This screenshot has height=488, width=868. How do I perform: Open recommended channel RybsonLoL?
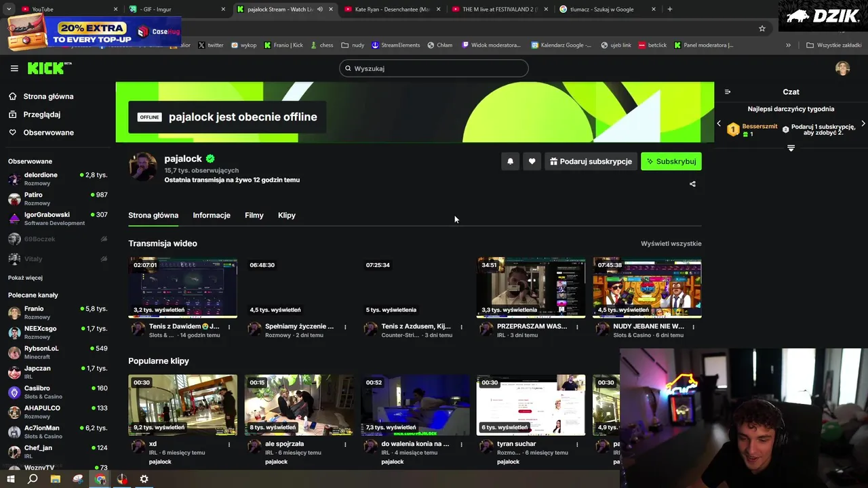click(x=58, y=352)
